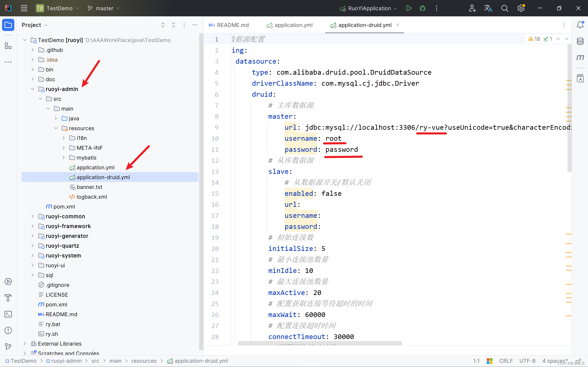Open the notifications bell panel
The image size is (588, 367).
[580, 25]
